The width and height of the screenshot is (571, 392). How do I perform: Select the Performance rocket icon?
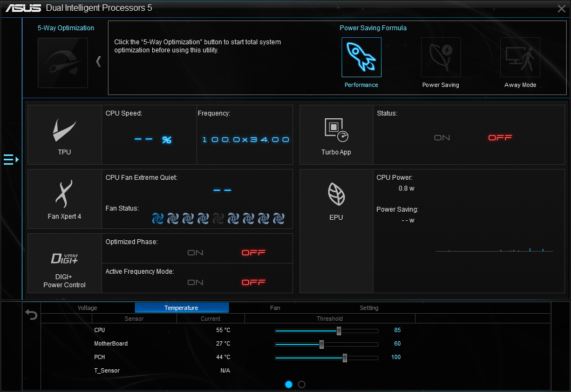click(361, 57)
